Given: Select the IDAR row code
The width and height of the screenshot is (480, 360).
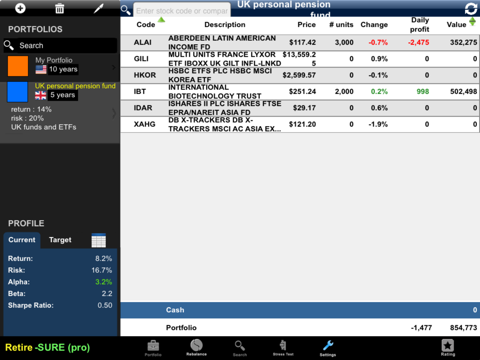Looking at the screenshot, I should pyautogui.click(x=143, y=108).
